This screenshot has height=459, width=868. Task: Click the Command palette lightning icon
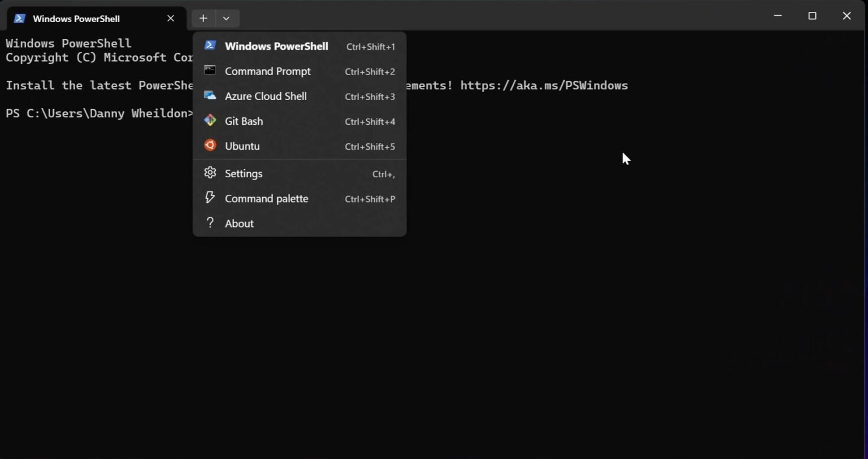pos(210,198)
